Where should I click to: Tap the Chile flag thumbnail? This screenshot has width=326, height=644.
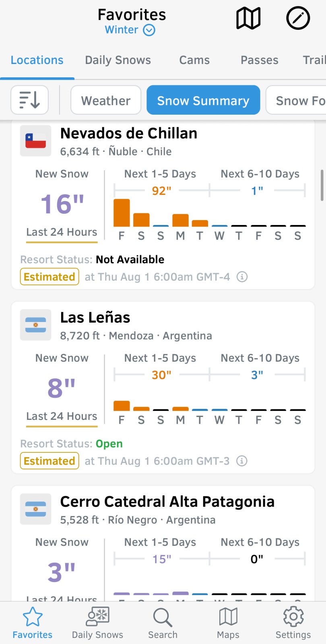[36, 141]
